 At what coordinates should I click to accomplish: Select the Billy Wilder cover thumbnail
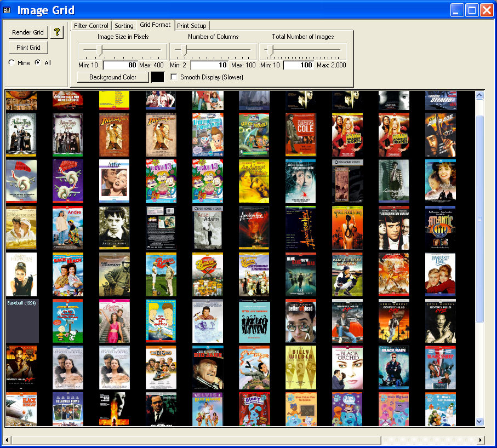click(300, 367)
